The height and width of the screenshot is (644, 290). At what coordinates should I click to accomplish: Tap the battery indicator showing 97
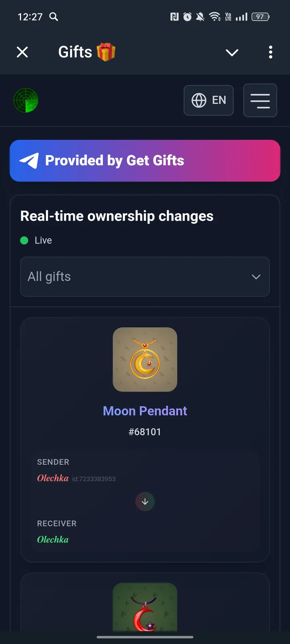click(260, 17)
